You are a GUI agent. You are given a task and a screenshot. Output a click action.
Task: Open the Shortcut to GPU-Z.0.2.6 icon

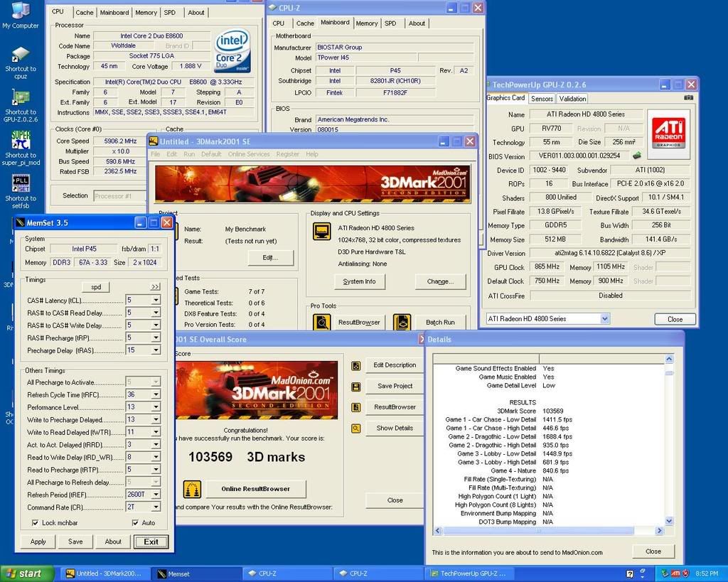point(21,106)
